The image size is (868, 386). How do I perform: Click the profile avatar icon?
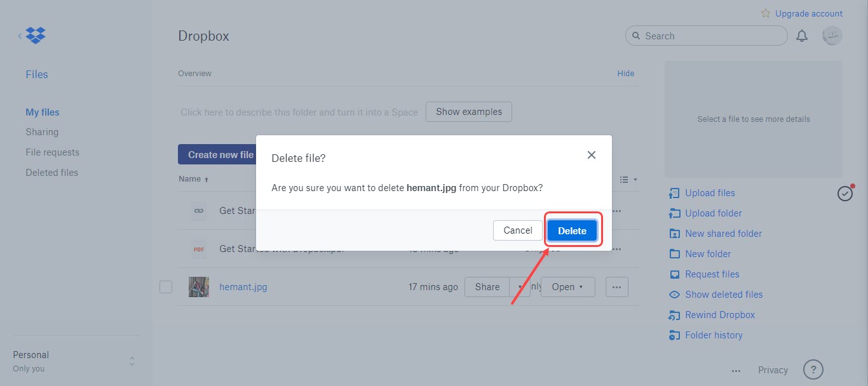832,36
